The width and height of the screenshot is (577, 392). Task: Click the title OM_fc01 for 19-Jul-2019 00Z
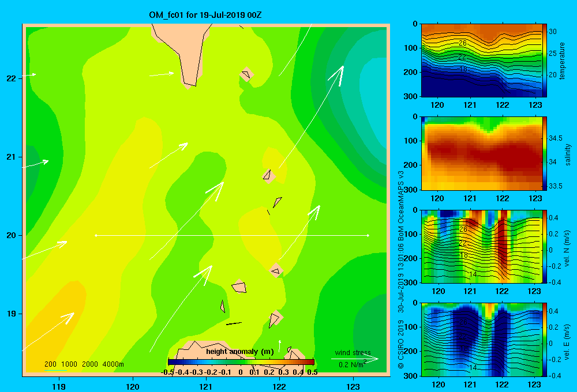point(205,15)
